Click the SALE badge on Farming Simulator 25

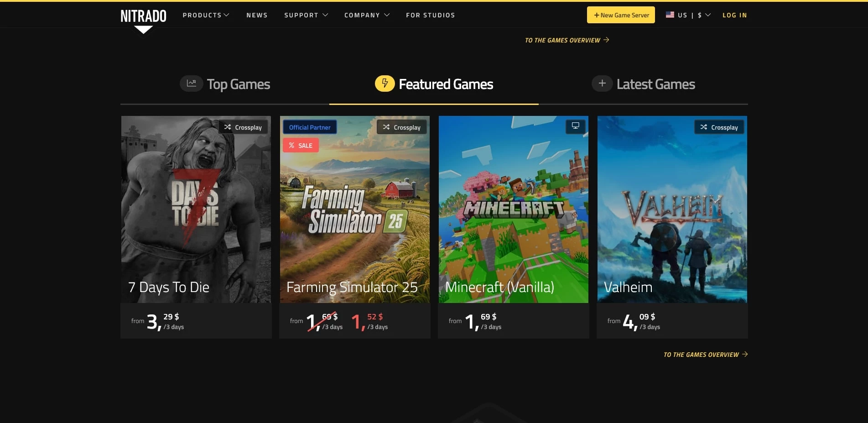(x=301, y=146)
